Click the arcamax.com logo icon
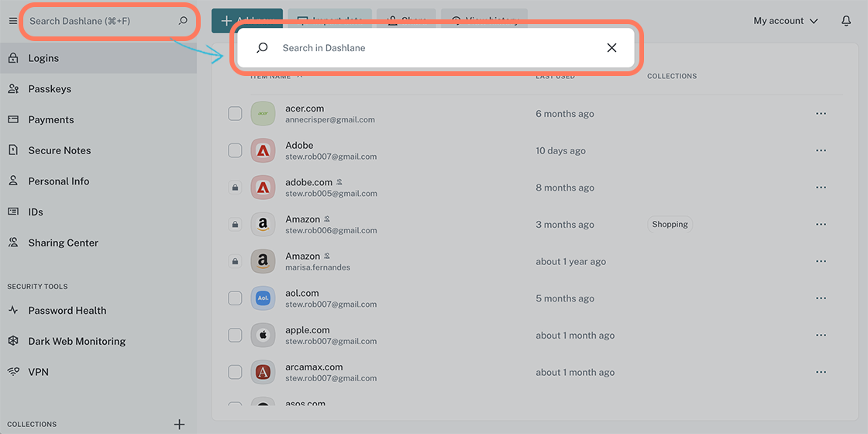868x434 pixels. point(263,373)
